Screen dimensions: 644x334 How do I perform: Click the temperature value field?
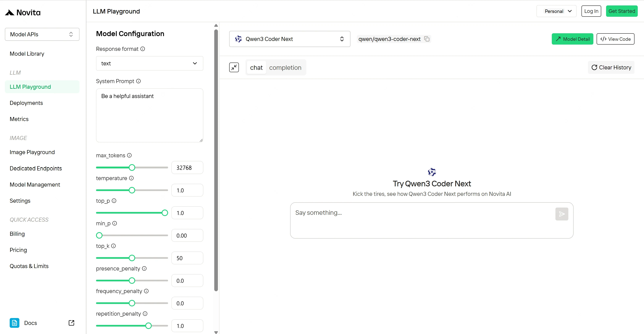click(187, 190)
